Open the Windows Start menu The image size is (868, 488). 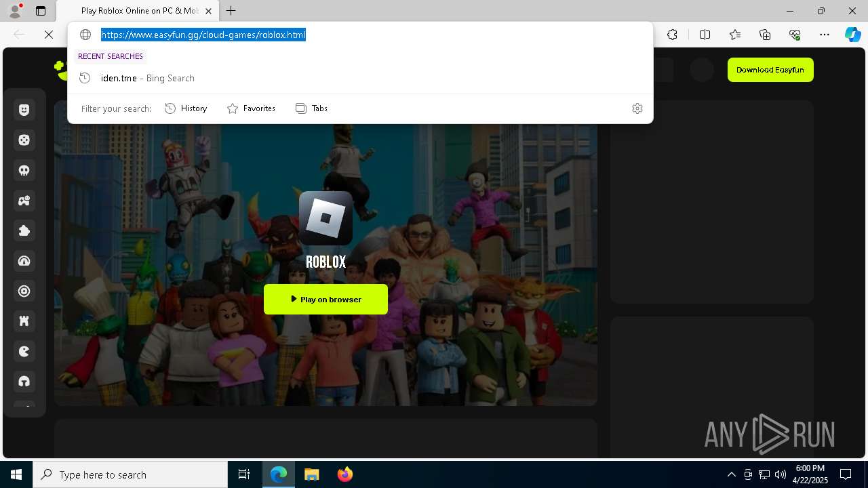pyautogui.click(x=16, y=474)
